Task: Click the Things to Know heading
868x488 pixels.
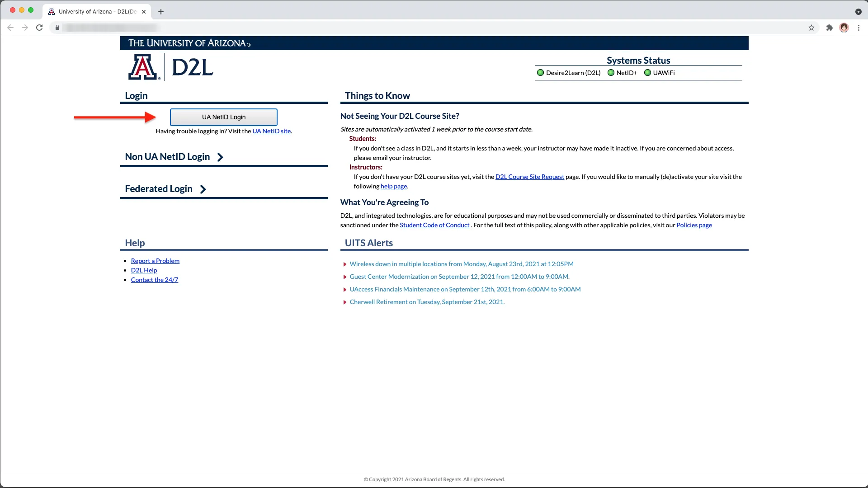Action: (377, 95)
